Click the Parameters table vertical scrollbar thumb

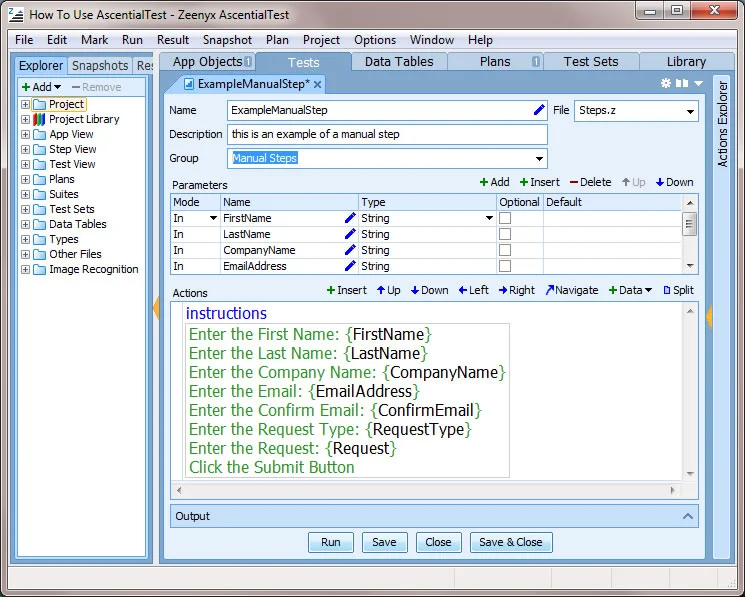click(689, 224)
